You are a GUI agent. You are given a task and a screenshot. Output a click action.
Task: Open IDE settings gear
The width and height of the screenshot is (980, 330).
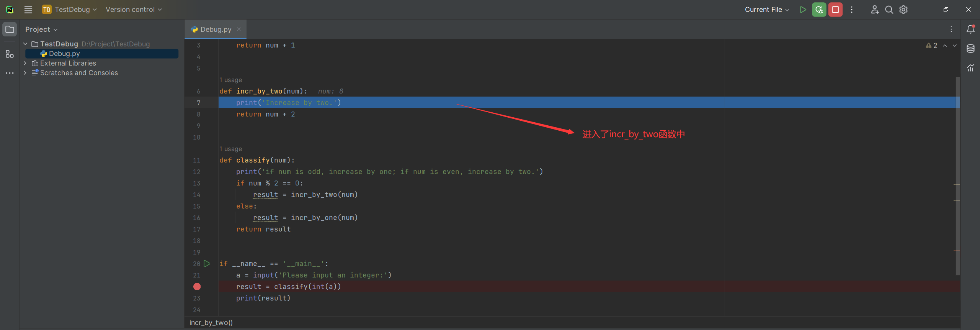pos(903,10)
